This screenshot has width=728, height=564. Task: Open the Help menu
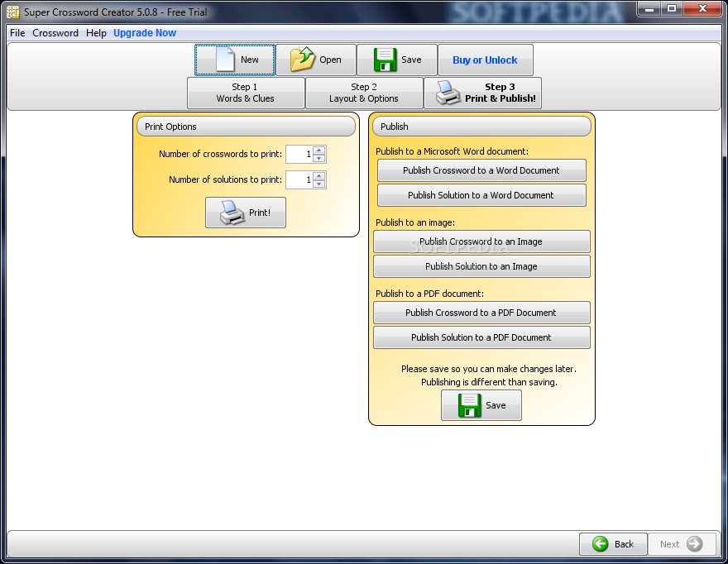(96, 33)
